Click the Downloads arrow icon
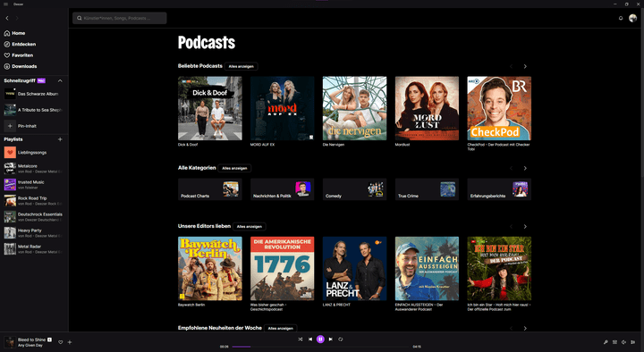The image size is (644, 352). (x=7, y=66)
